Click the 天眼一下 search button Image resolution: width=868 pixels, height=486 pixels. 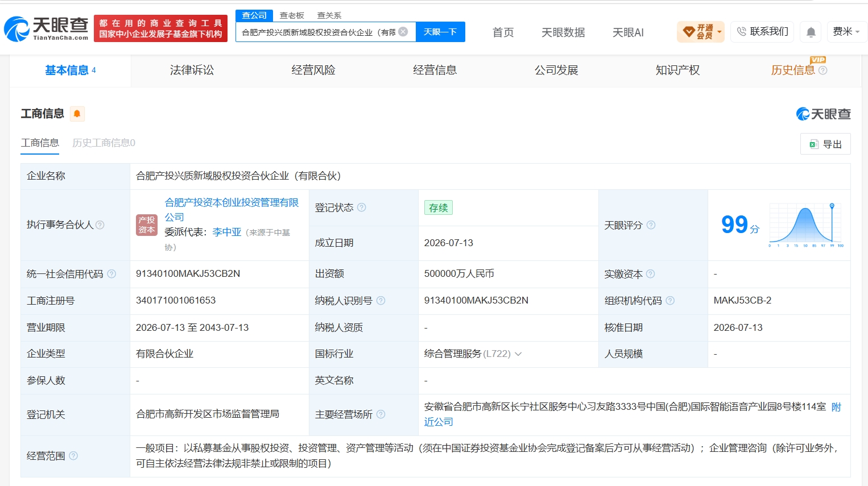coord(440,32)
